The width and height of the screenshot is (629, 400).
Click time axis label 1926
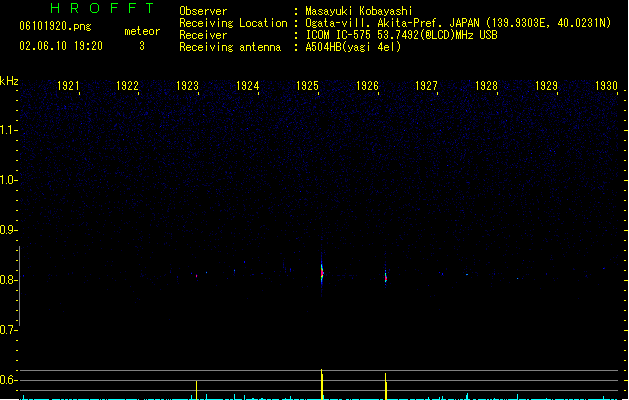(367, 86)
